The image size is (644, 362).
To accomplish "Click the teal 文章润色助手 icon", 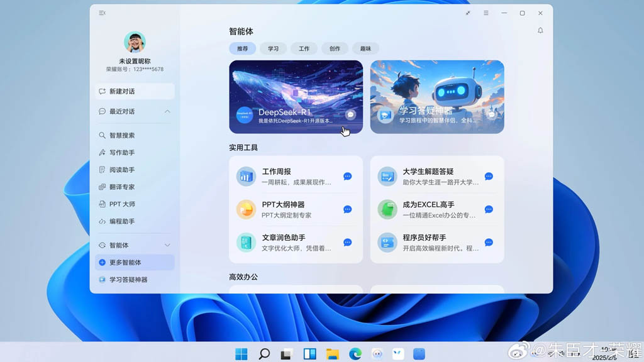I will (x=246, y=242).
